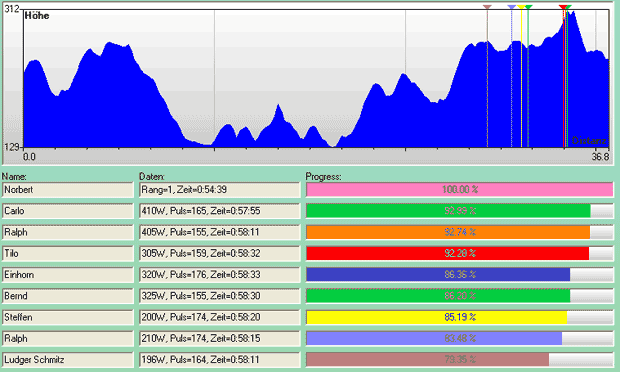
Task: Click the Höhe label in the chart
Action: tap(37, 16)
